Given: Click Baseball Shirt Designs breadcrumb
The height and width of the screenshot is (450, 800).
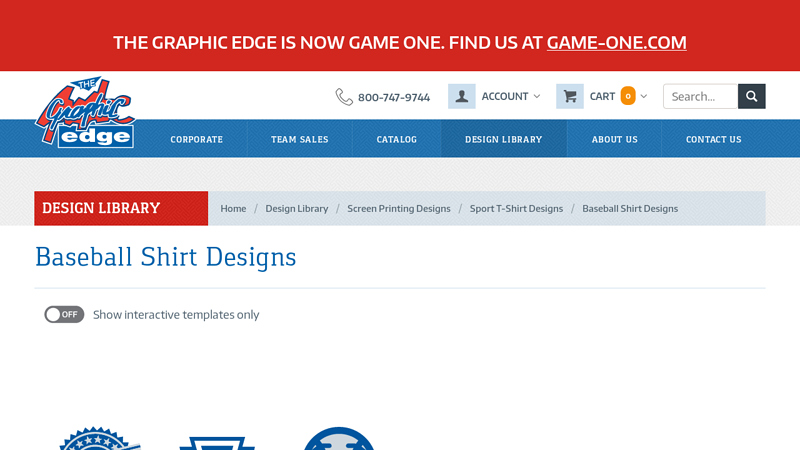Looking at the screenshot, I should [630, 208].
